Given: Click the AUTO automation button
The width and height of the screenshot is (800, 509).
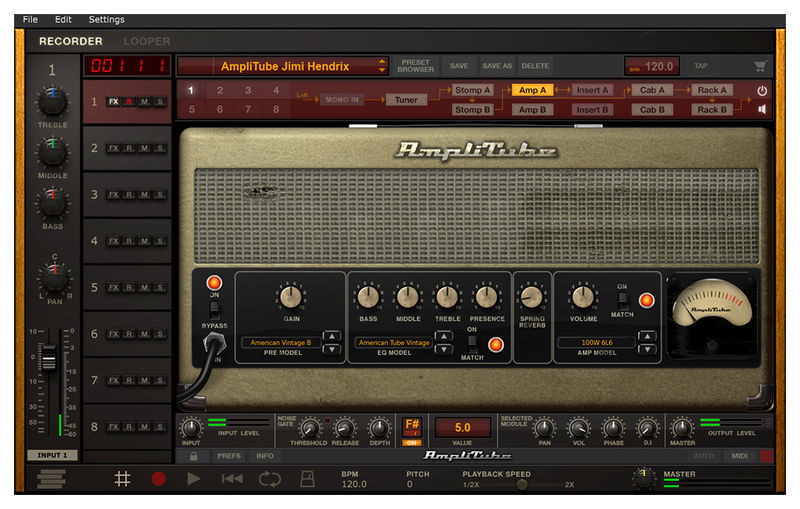Looking at the screenshot, I should tap(704, 456).
